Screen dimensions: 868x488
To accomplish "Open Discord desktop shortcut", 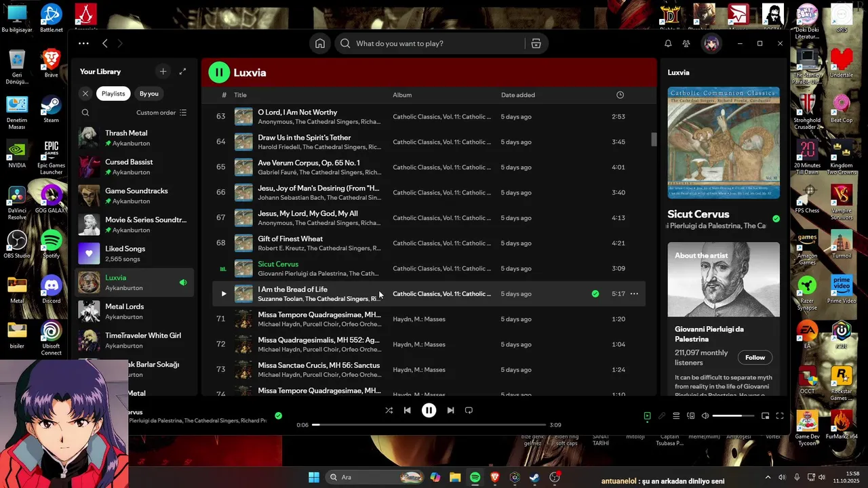I will [x=51, y=289].
